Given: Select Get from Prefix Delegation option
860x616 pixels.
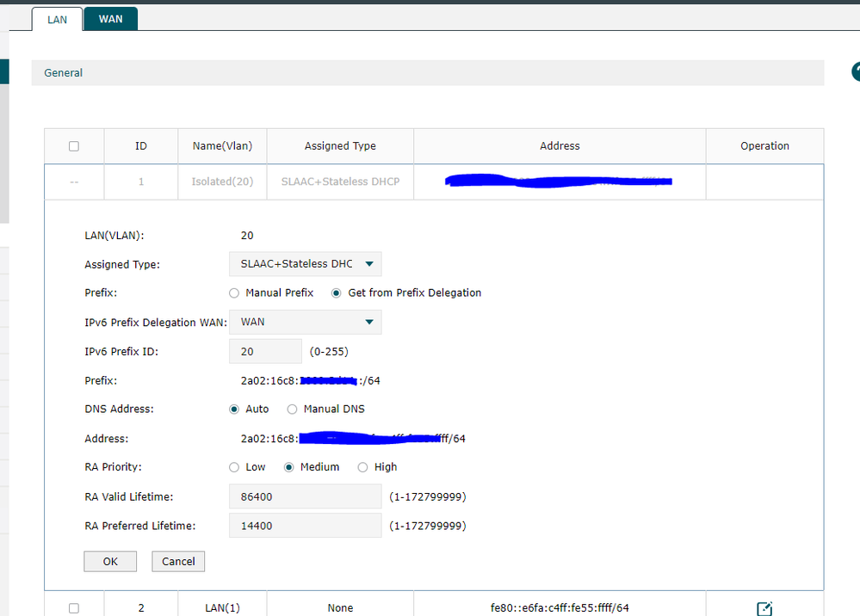Looking at the screenshot, I should (337, 293).
